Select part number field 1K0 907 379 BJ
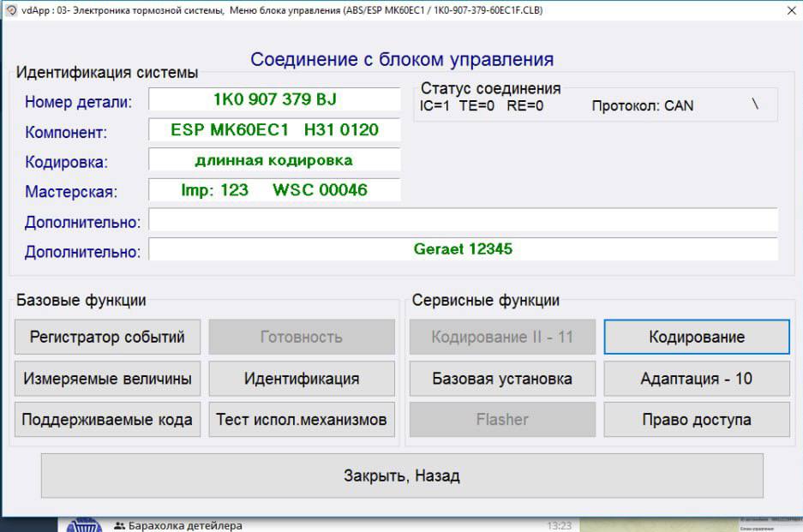803x532 pixels. coord(274,99)
